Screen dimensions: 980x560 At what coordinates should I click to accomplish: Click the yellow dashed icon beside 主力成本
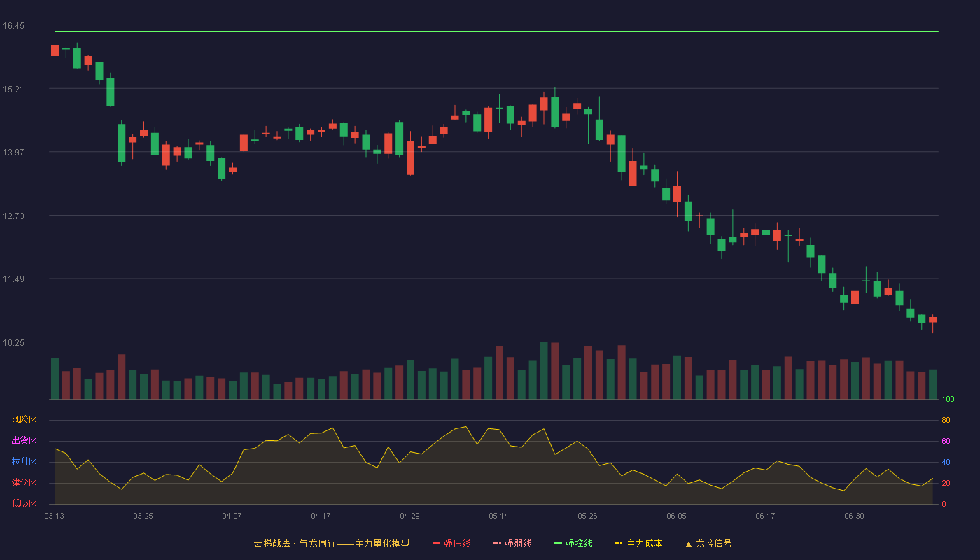(619, 543)
